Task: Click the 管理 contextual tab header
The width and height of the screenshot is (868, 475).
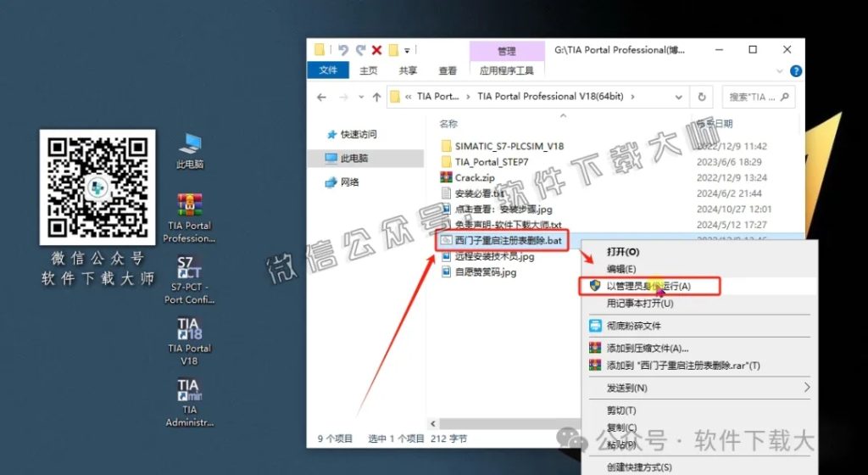Action: click(507, 50)
